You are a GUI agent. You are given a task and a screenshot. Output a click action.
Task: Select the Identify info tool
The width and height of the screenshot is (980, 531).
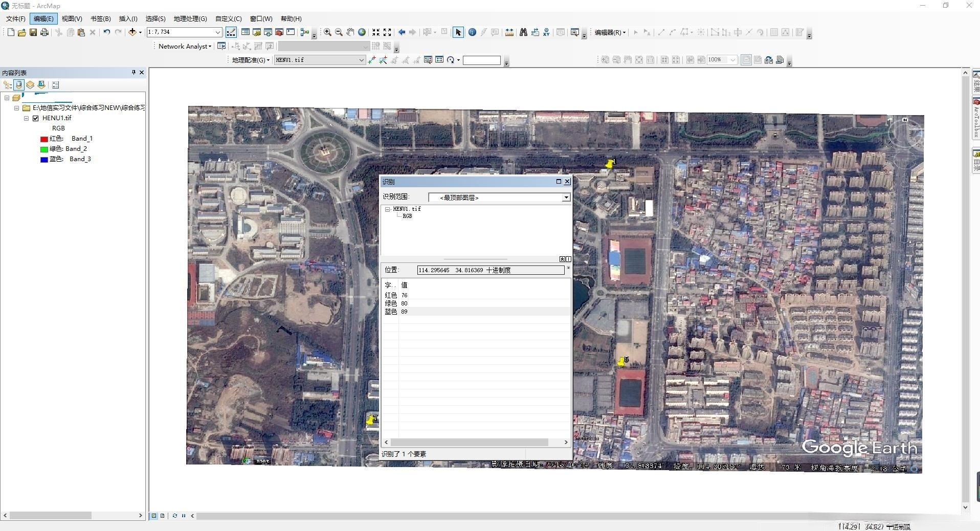(x=472, y=32)
